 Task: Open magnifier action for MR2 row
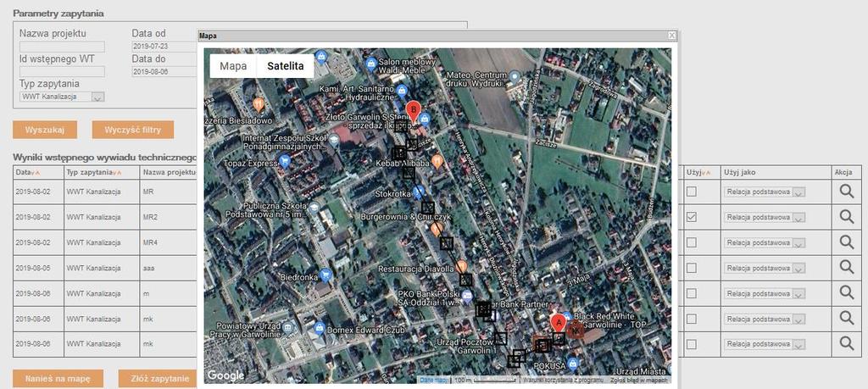pyautogui.click(x=847, y=217)
